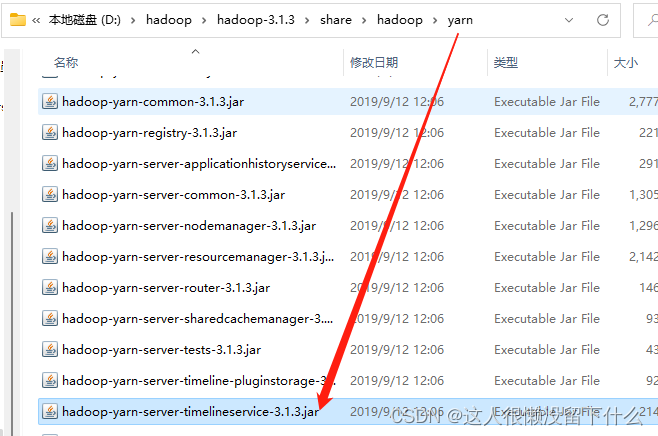Image resolution: width=658 pixels, height=436 pixels.
Task: Navigate to 本地磁盘 (D:) breadcrumb
Action: coord(84,20)
